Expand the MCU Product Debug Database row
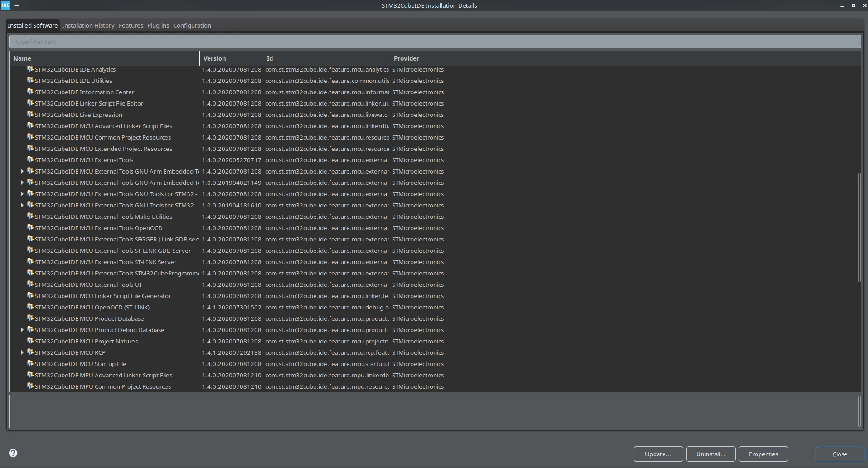Viewport: 868px width, 468px height. pyautogui.click(x=22, y=330)
